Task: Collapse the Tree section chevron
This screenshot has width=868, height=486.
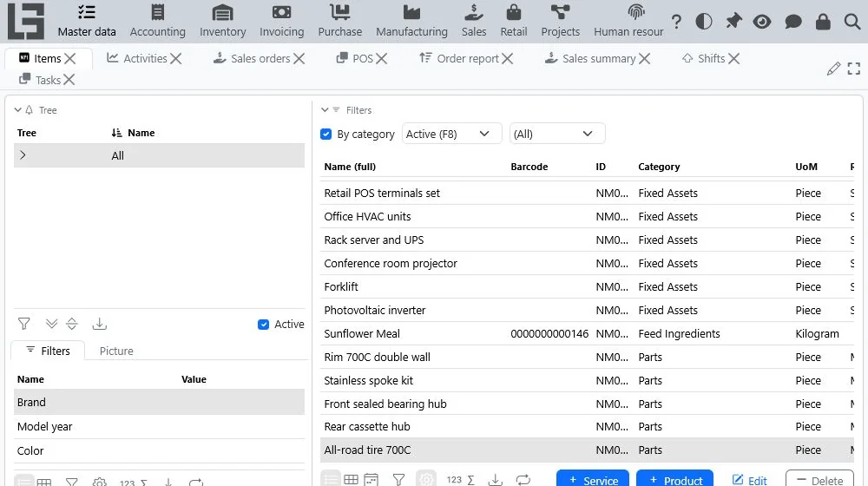Action: 18,110
